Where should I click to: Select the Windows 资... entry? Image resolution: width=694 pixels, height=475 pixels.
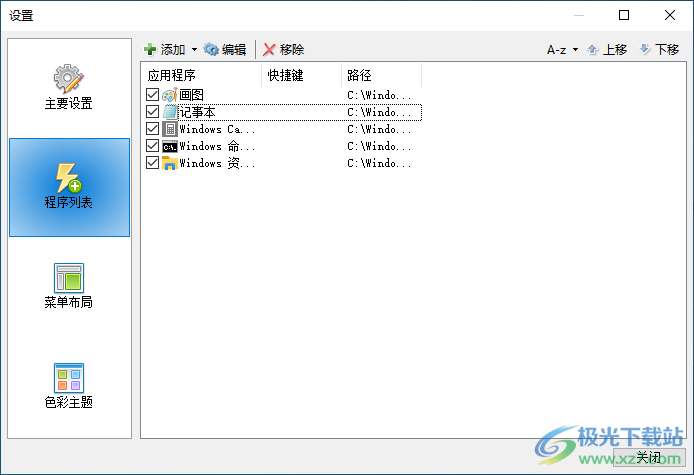point(217,163)
